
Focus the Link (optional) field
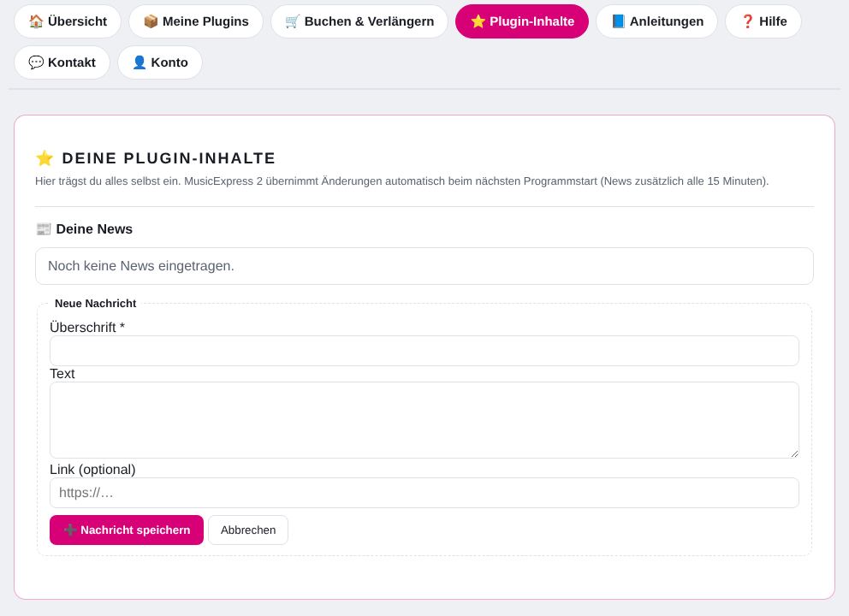point(424,493)
